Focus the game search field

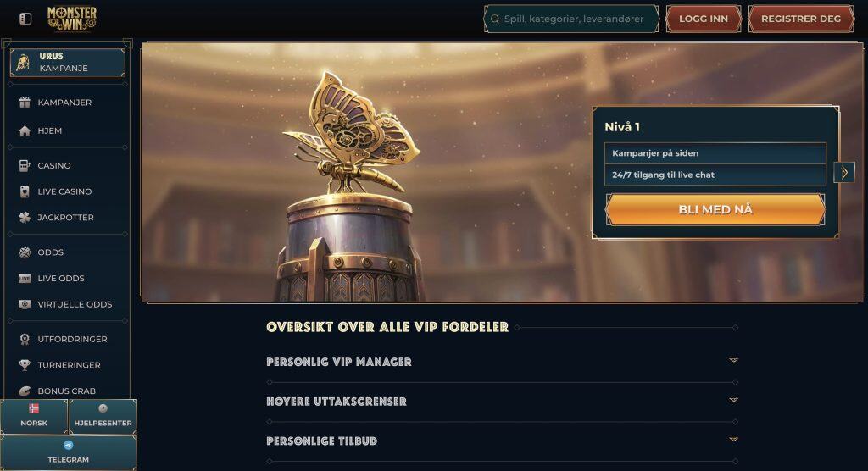tap(571, 19)
